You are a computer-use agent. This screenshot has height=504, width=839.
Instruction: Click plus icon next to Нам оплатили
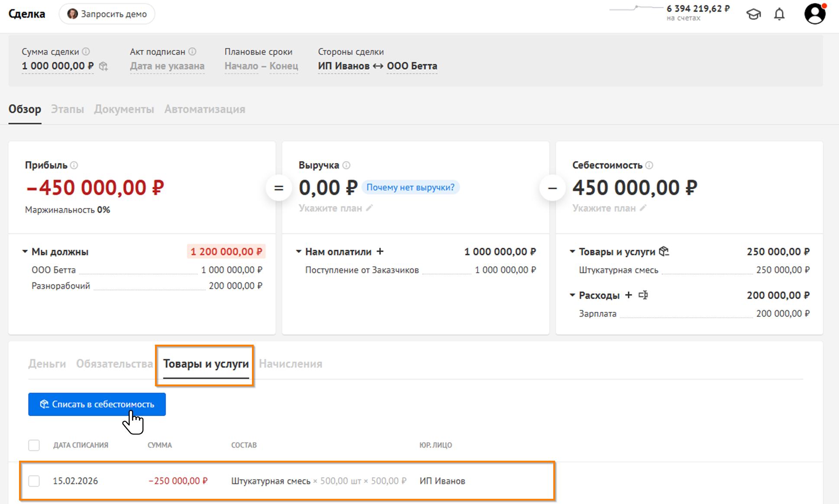[380, 252]
